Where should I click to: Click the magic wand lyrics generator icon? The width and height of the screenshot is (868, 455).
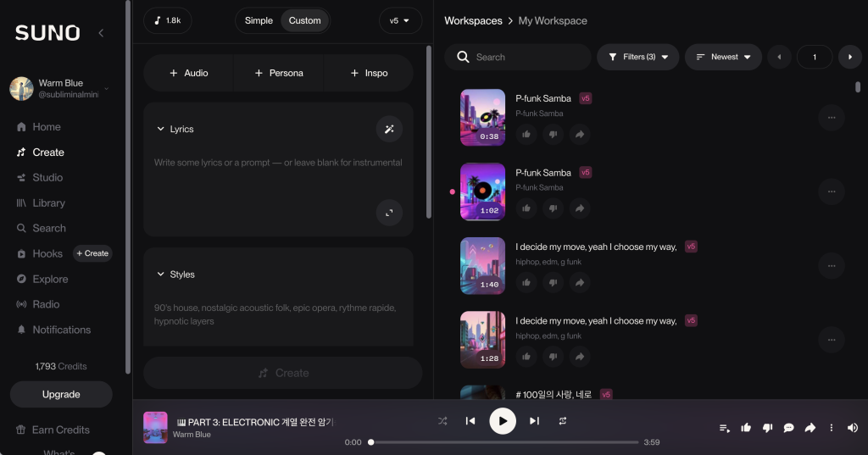389,129
